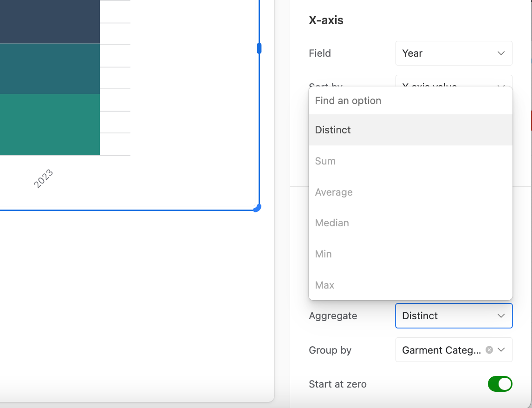Turn off the Start at zero toggle
Image resolution: width=532 pixels, height=408 pixels.
coord(500,384)
